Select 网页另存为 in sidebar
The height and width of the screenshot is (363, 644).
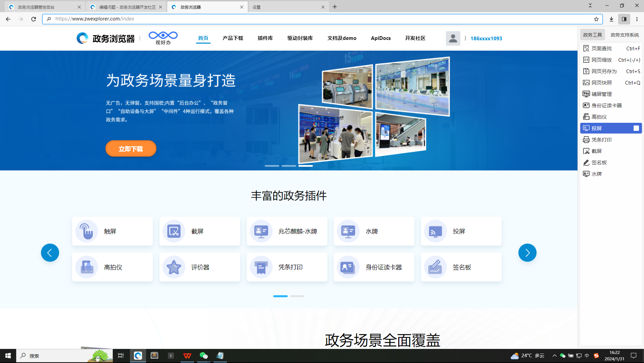pyautogui.click(x=611, y=71)
